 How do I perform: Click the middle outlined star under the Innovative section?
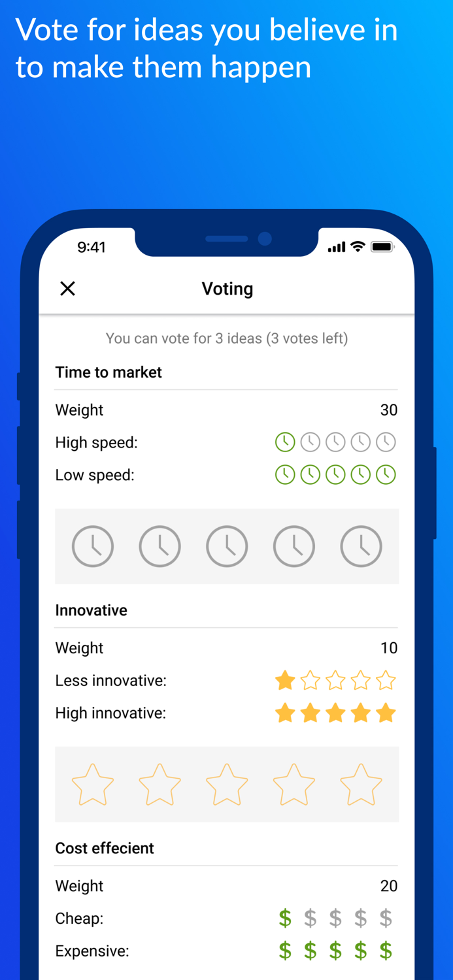pyautogui.click(x=227, y=784)
